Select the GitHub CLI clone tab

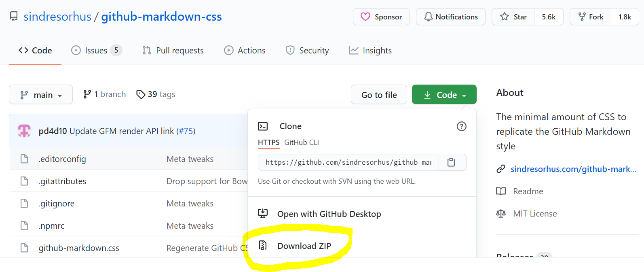click(302, 142)
